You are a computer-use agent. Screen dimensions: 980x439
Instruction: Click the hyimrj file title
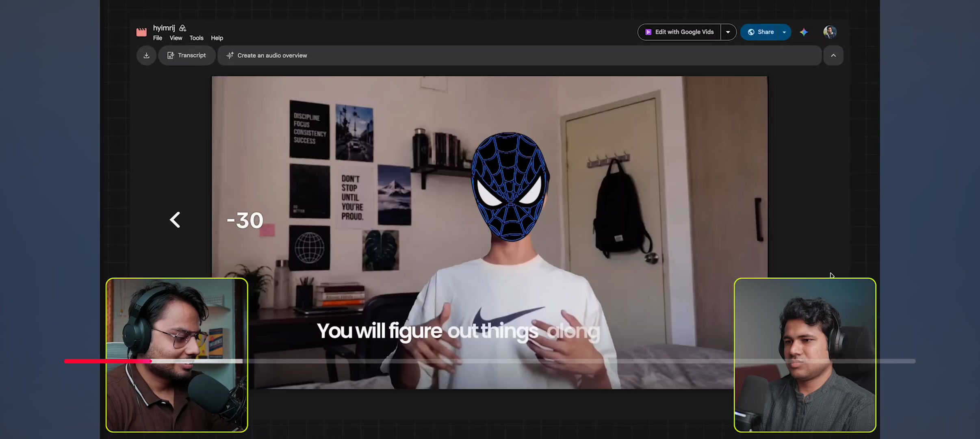click(164, 28)
